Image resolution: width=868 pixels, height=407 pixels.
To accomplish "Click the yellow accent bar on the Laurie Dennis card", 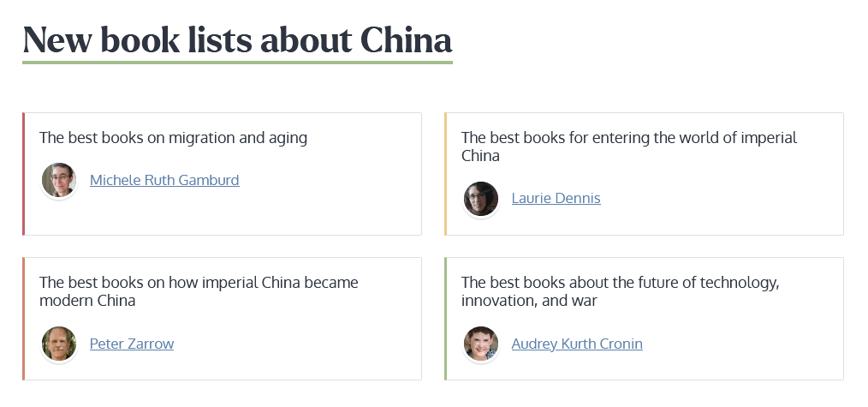I will (x=446, y=174).
